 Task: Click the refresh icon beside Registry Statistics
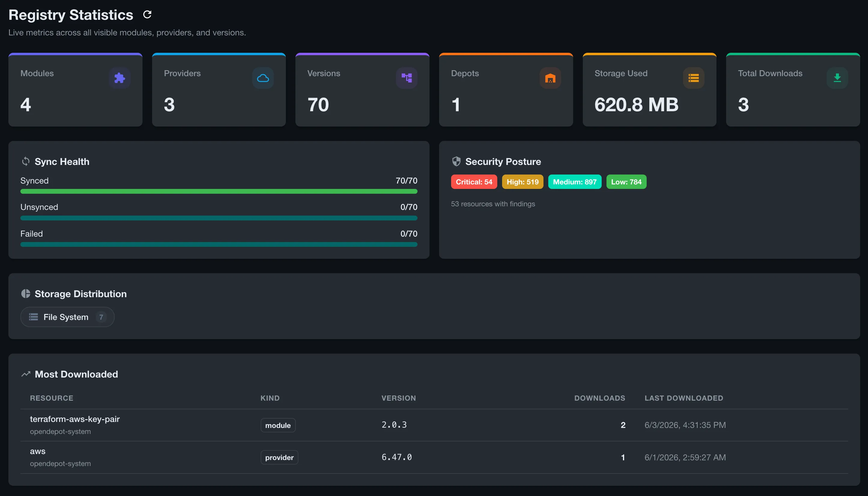tap(147, 15)
